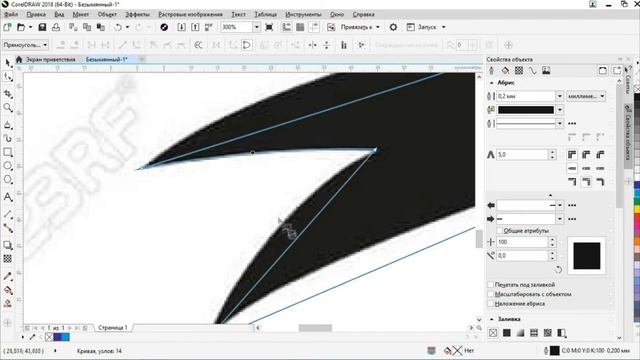Select the Text tool

[x=8, y=197]
